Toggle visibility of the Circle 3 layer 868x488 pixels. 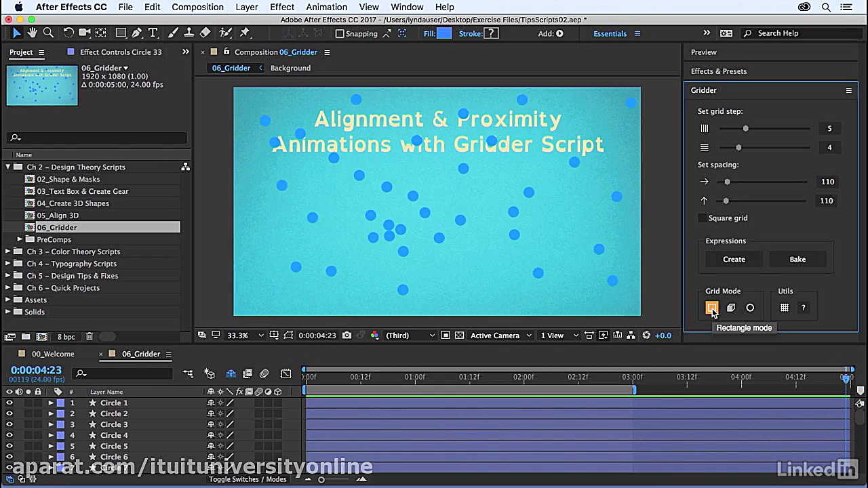point(9,424)
